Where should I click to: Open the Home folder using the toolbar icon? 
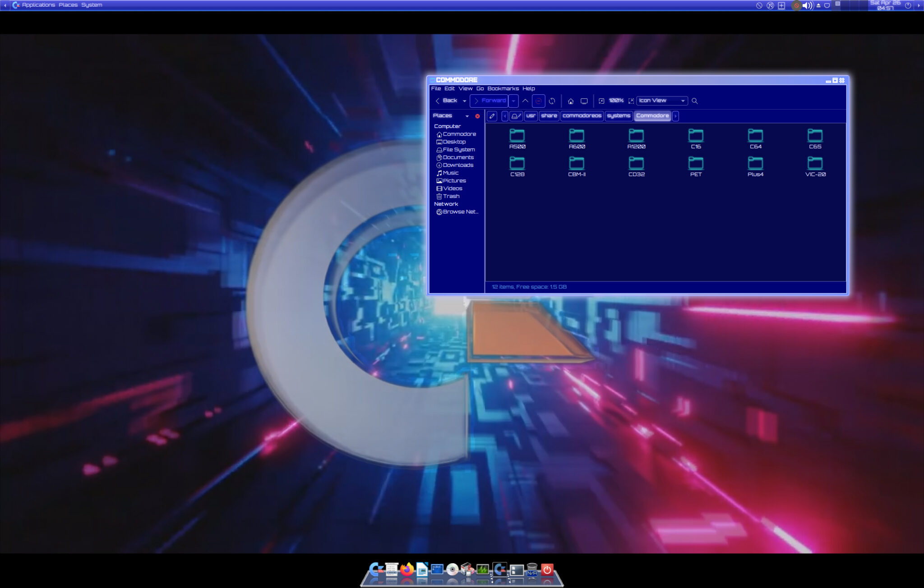click(571, 101)
